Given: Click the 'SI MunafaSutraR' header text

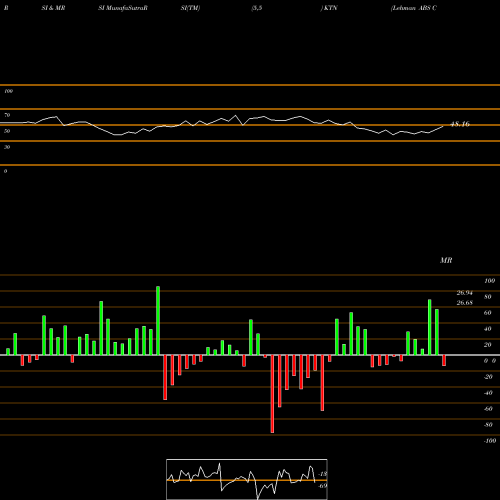Looking at the screenshot, I should (123, 8).
